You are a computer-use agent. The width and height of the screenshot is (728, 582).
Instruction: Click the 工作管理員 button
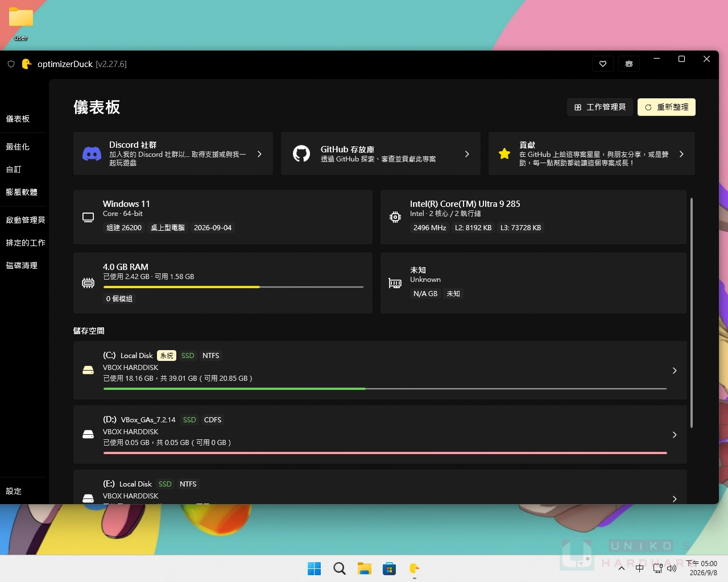[600, 107]
